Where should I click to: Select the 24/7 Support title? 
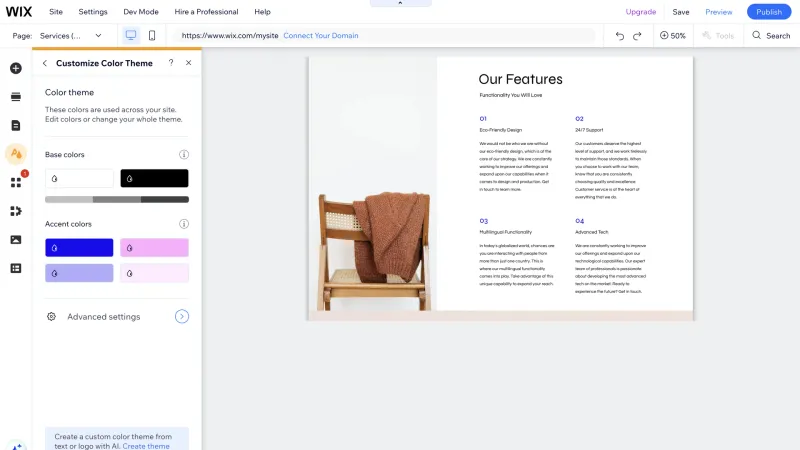click(x=589, y=130)
